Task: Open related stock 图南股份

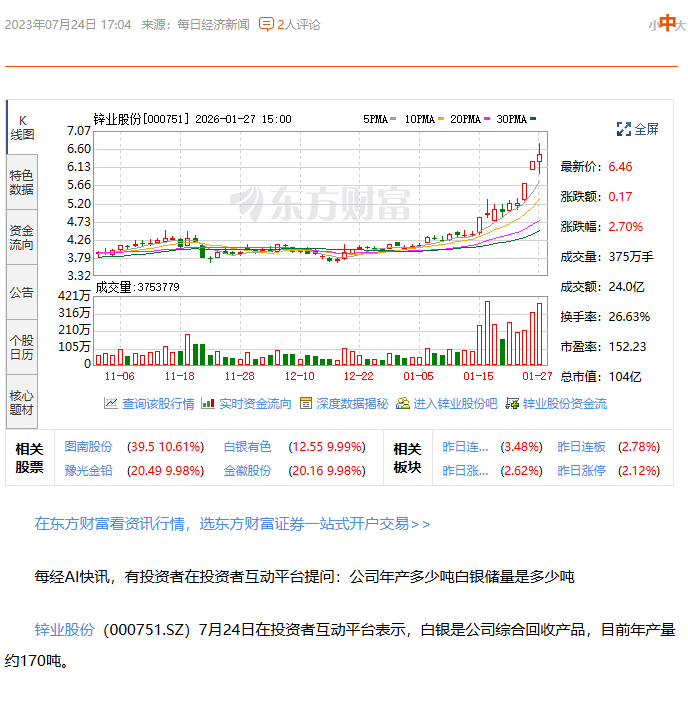Action: click(x=88, y=446)
